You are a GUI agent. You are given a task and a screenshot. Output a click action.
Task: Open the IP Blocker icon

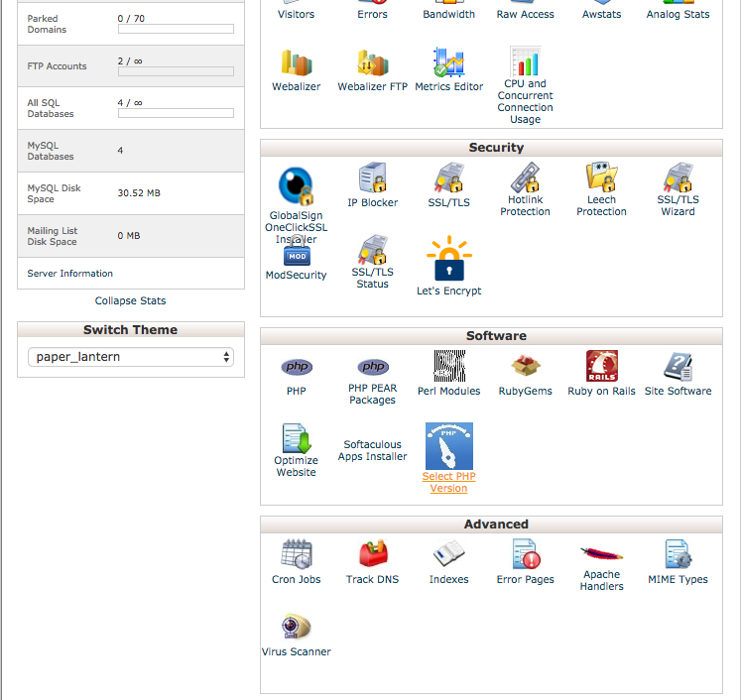click(372, 177)
